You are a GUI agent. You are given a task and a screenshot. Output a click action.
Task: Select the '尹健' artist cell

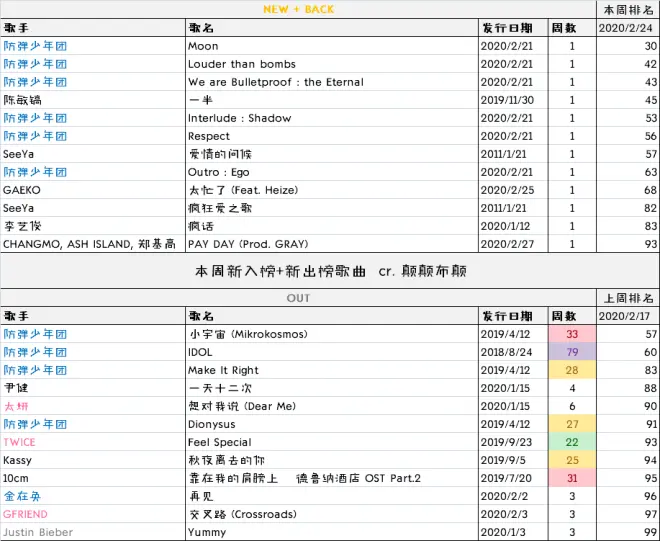point(93,388)
